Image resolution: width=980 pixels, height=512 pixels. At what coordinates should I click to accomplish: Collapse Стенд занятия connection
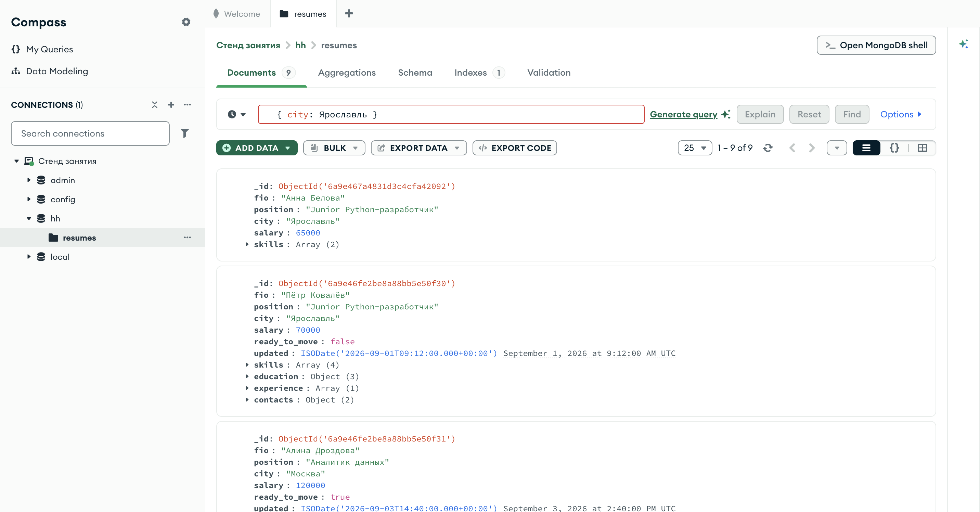16,161
